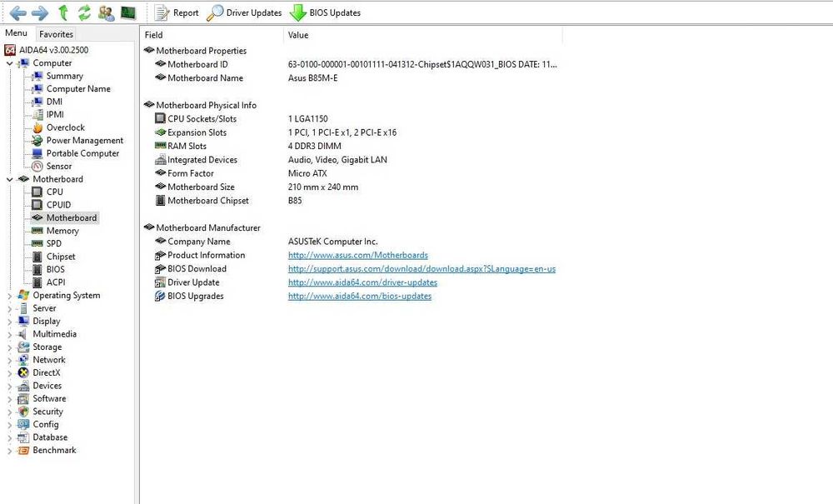Click the Operating System Windows icon
Screen dimensions: 833x504
[x=23, y=295]
